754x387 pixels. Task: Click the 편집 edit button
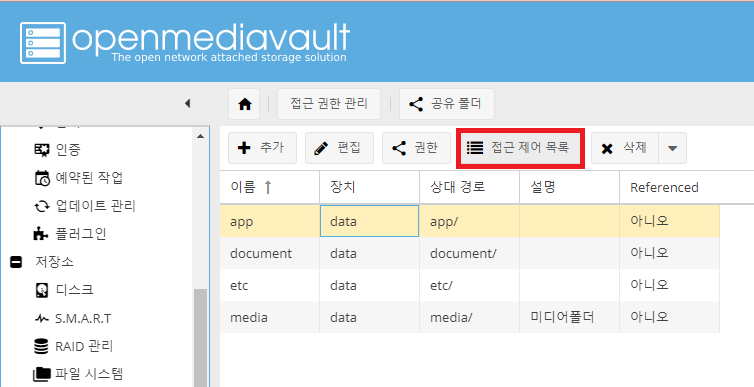(x=339, y=148)
